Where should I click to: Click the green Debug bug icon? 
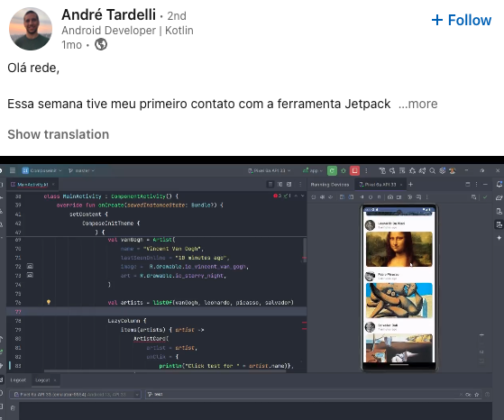(344, 170)
